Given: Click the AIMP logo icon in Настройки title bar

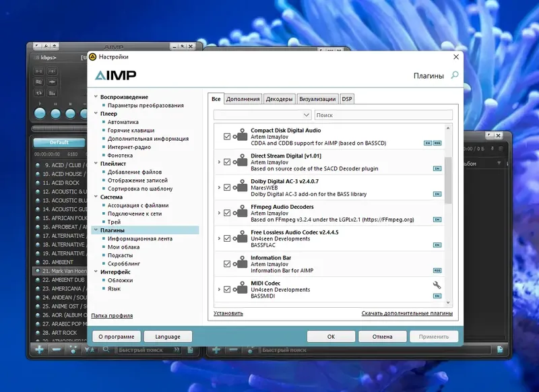Looking at the screenshot, I should pyautogui.click(x=92, y=57).
